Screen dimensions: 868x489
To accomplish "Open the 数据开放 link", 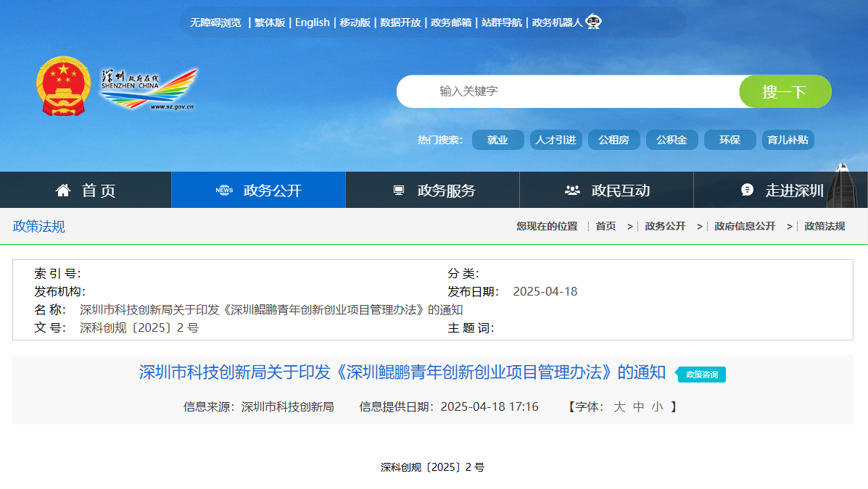I will click(400, 22).
